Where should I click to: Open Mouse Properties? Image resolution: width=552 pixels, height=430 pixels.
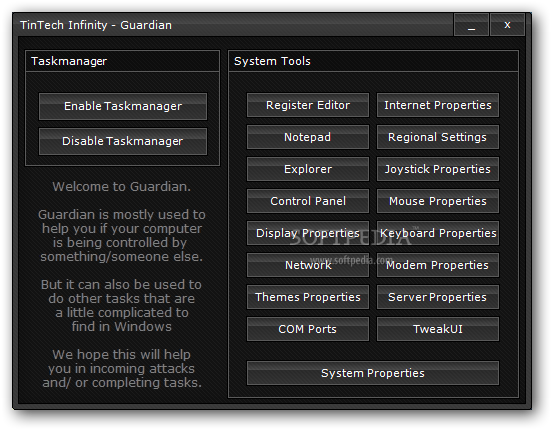point(438,201)
